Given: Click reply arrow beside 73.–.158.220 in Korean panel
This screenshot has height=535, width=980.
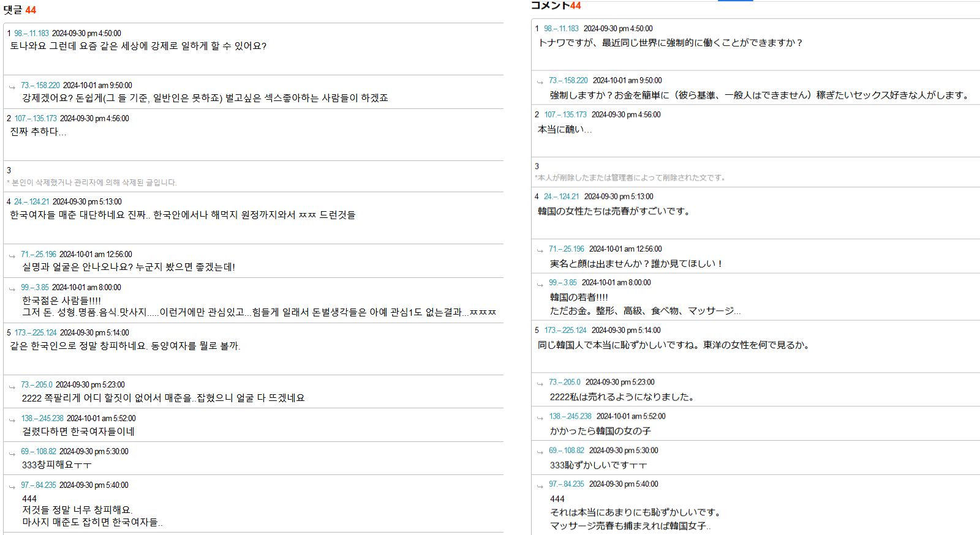Looking at the screenshot, I should 12,87.
